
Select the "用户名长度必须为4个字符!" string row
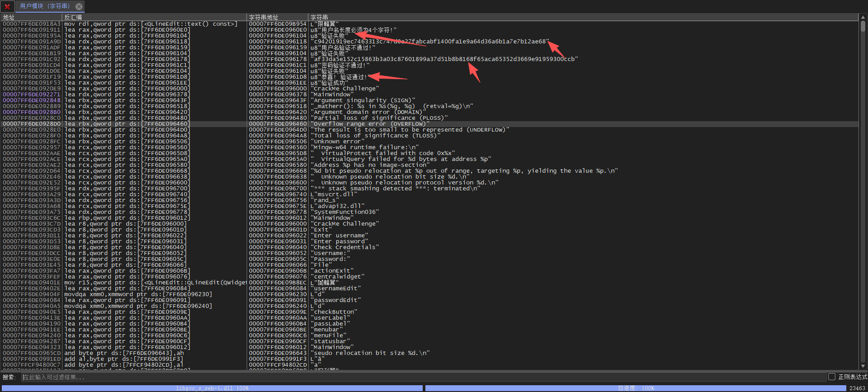click(x=353, y=30)
